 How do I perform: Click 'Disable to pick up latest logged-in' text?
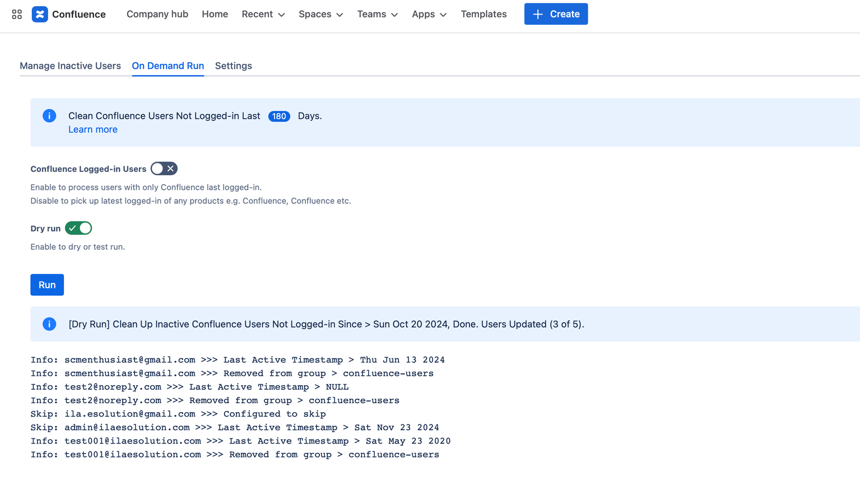(x=190, y=200)
